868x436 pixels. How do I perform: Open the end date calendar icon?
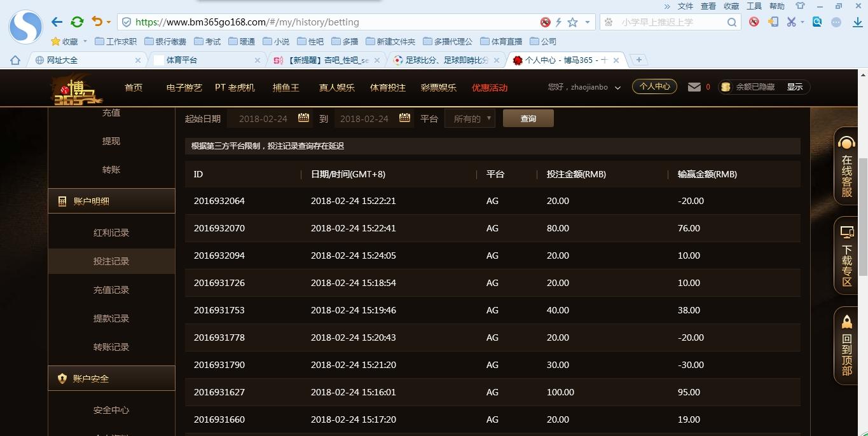[x=404, y=118]
